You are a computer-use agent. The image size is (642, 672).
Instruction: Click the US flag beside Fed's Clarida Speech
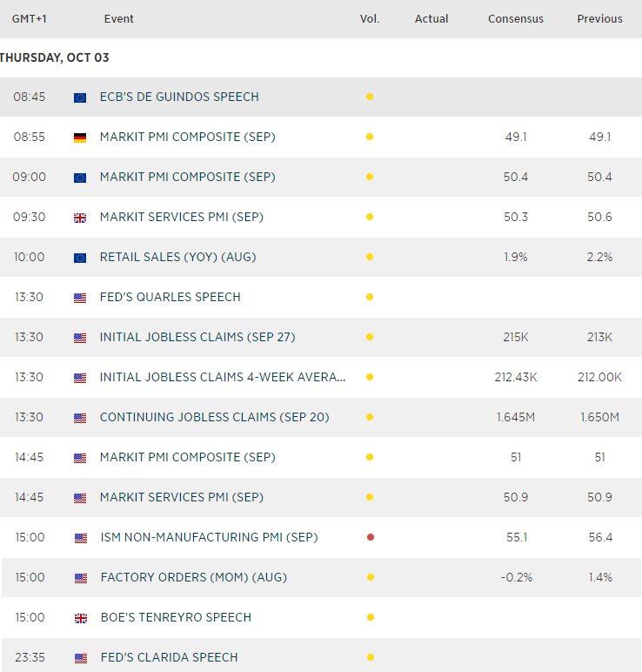[x=80, y=658]
